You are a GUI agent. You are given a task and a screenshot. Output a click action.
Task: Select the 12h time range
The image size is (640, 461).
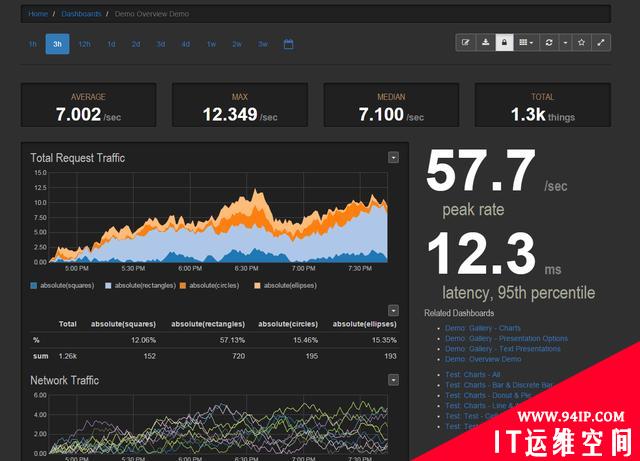[84, 44]
